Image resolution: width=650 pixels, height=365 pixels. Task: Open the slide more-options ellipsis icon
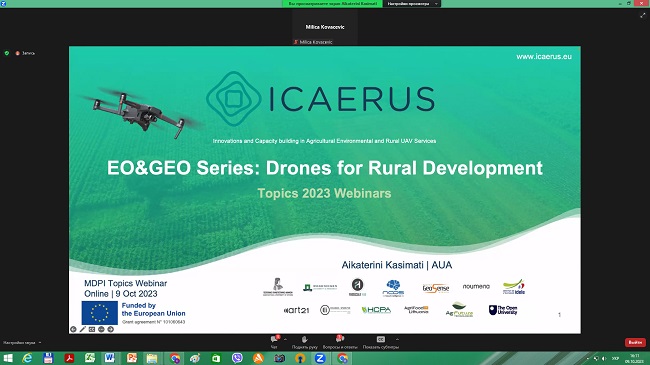point(101,329)
